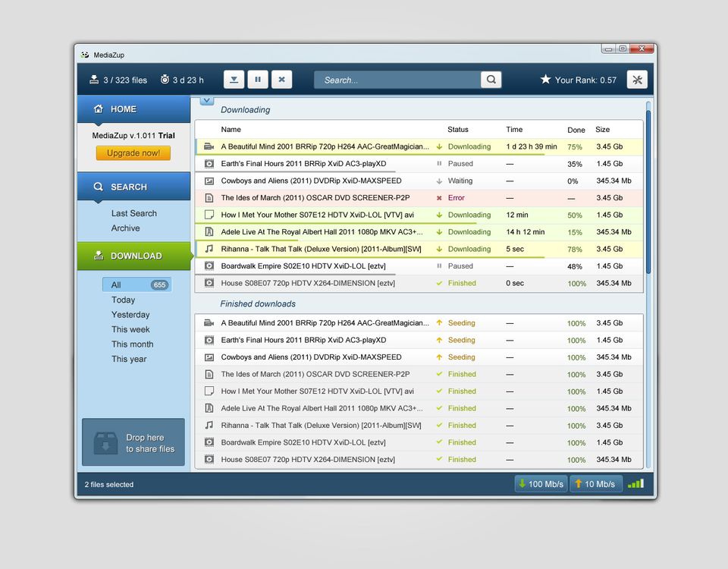
Task: Open the DOWNLOAD sidebar section
Action: point(135,256)
